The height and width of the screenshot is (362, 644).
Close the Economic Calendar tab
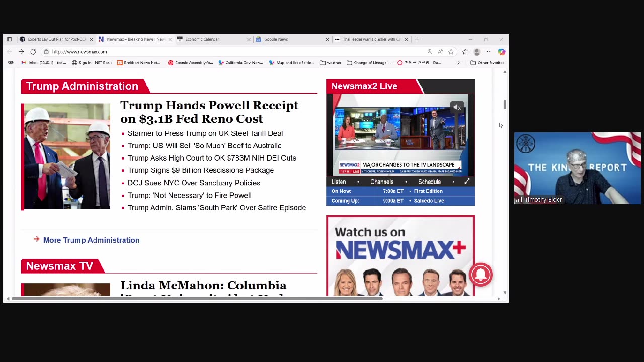(249, 39)
